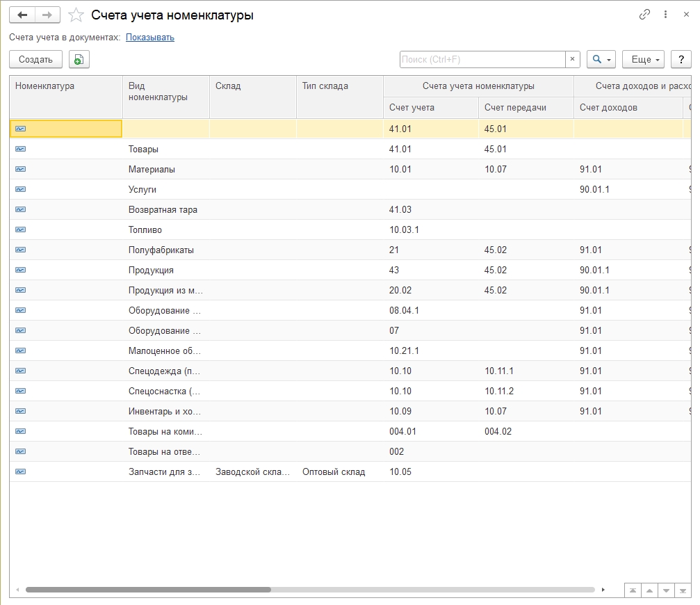Move up one row with the up arrow
Screen dimensions: 700x605
tap(649, 590)
